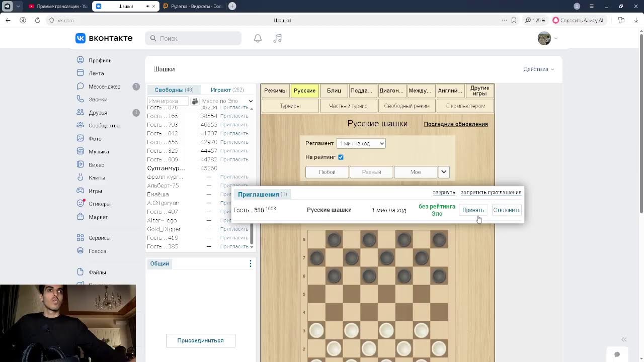The image size is (644, 362).
Task: Decline the invitation with Отклонить
Action: (507, 210)
